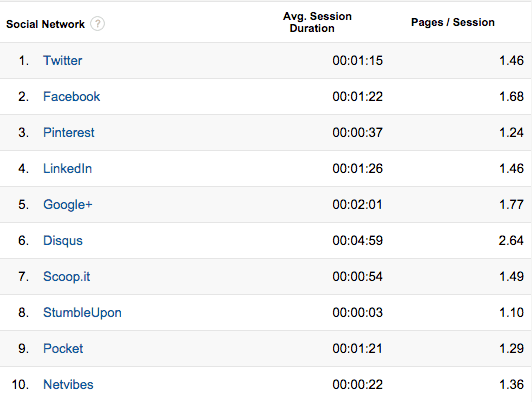Open the LinkedIn network row link
The width and height of the screenshot is (532, 402).
tap(67, 169)
